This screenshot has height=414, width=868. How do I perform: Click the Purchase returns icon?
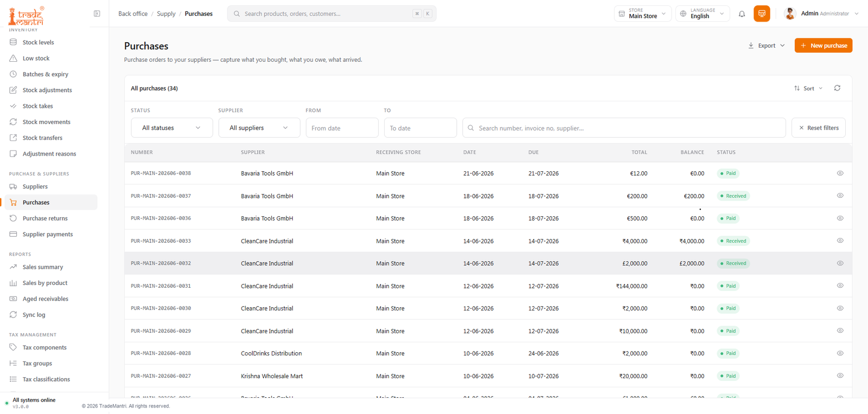(x=13, y=218)
